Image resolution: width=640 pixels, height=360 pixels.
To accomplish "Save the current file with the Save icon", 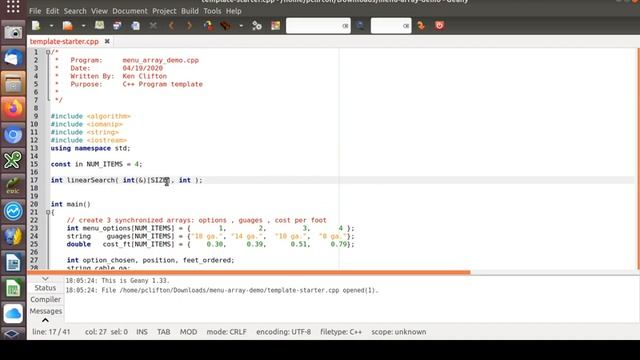I will 99,26.
